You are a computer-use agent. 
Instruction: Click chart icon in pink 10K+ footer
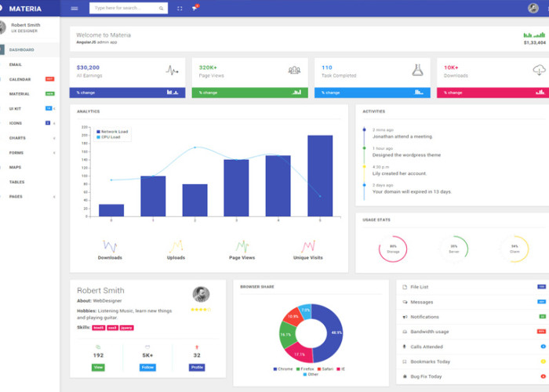click(540, 93)
